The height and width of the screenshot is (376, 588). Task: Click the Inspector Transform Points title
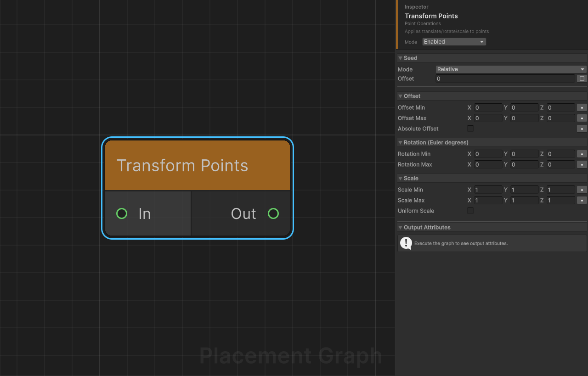(431, 16)
